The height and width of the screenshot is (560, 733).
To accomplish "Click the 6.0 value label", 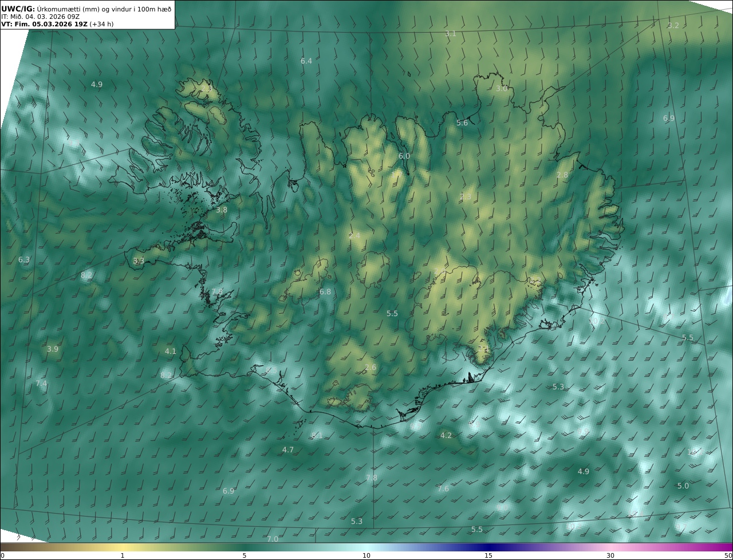I will [404, 156].
